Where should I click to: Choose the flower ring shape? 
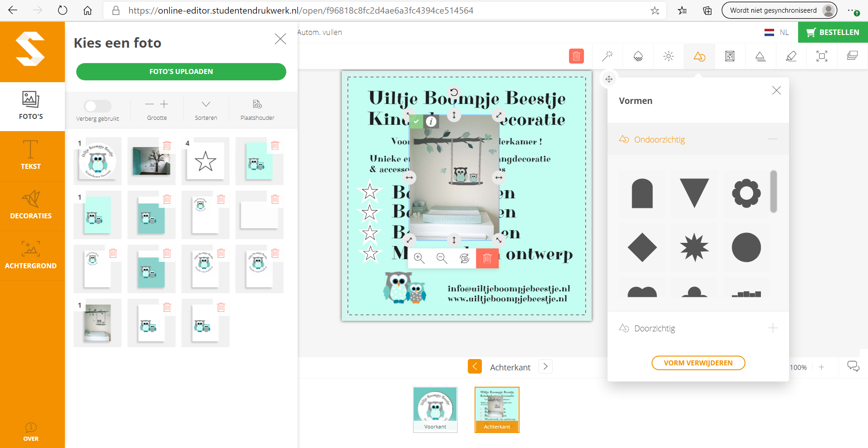(746, 193)
